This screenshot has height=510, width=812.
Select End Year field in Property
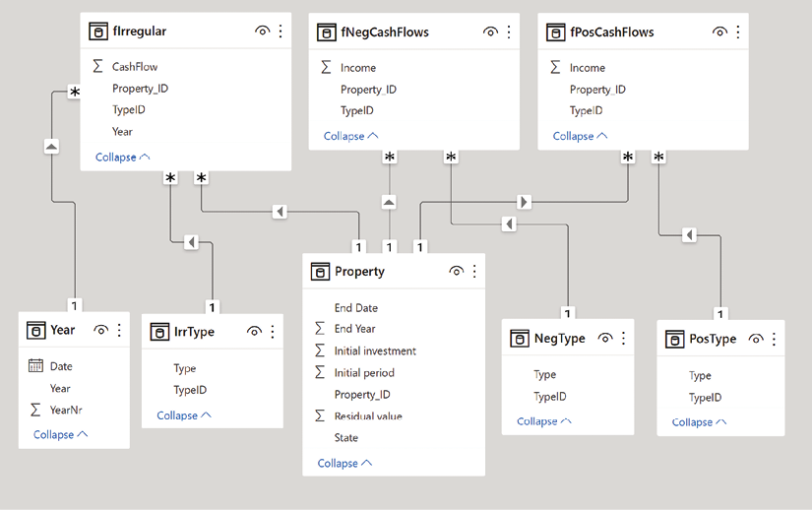point(354,329)
